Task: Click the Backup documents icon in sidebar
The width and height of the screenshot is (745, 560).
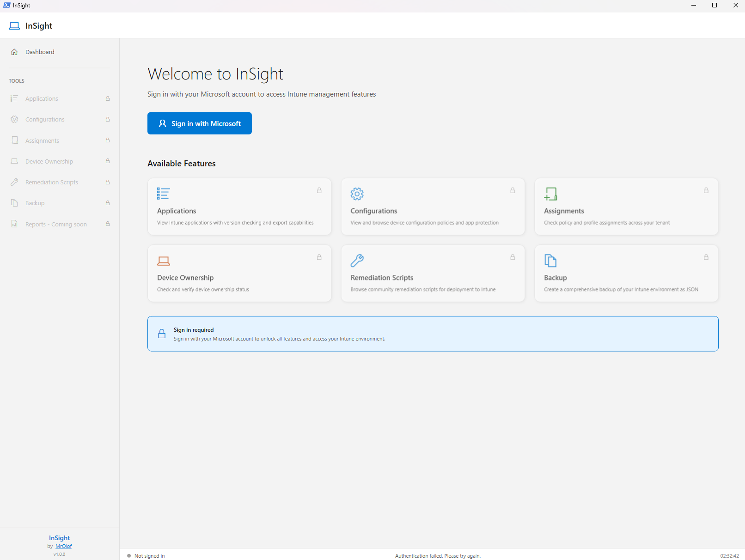Action: pos(14,203)
